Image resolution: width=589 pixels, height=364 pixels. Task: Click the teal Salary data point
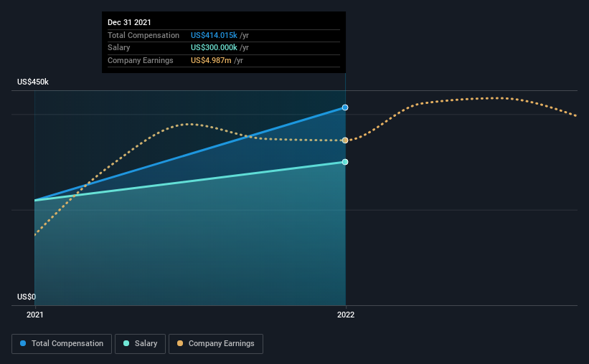[345, 162]
